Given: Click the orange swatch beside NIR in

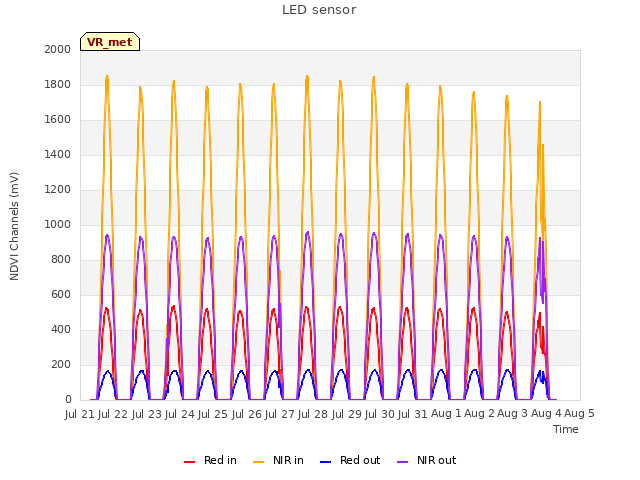Looking at the screenshot, I should click(x=258, y=462).
